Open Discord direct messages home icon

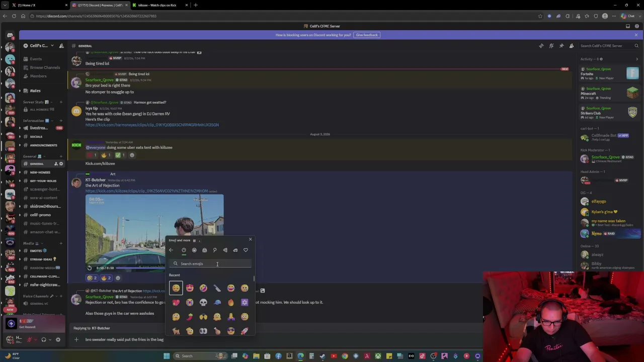pos(10,36)
